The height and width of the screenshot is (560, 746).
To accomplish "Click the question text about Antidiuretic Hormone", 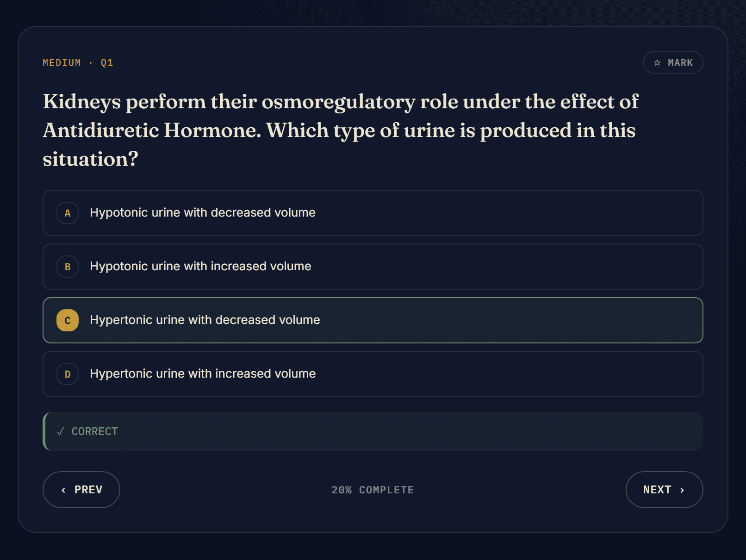I will [x=341, y=131].
